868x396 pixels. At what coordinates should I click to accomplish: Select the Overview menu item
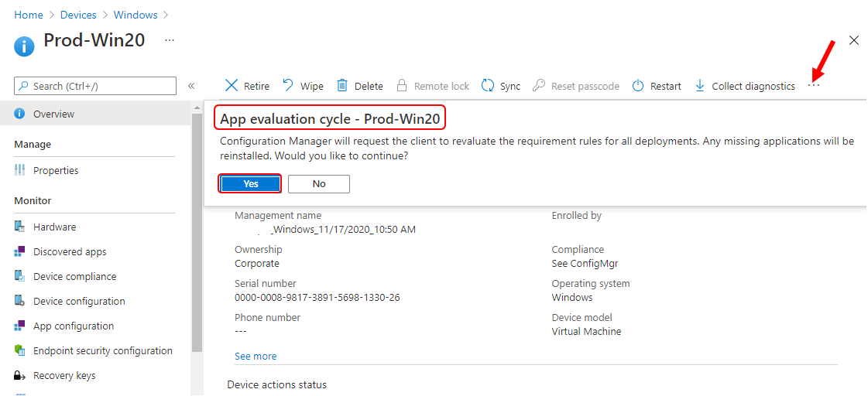96,114
